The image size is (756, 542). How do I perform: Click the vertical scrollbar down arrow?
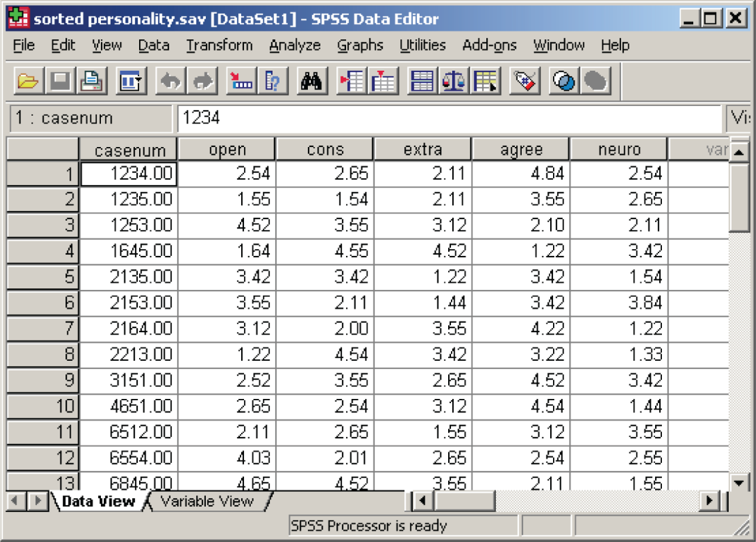(739, 483)
